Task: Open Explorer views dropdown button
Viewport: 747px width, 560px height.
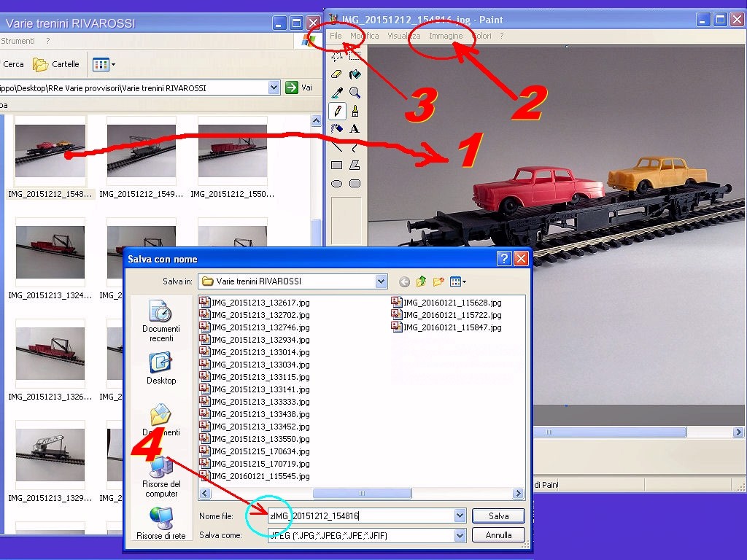Action: 104,64
